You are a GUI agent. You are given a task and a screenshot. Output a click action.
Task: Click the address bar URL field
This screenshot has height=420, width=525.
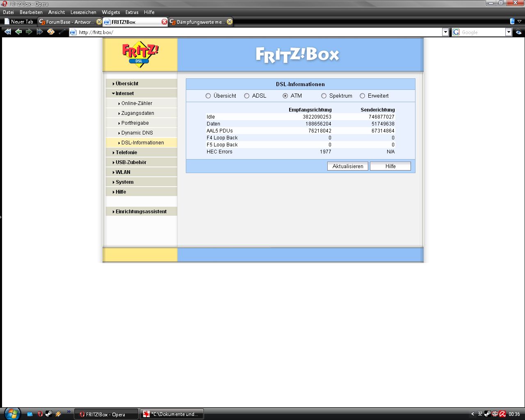tap(259, 32)
